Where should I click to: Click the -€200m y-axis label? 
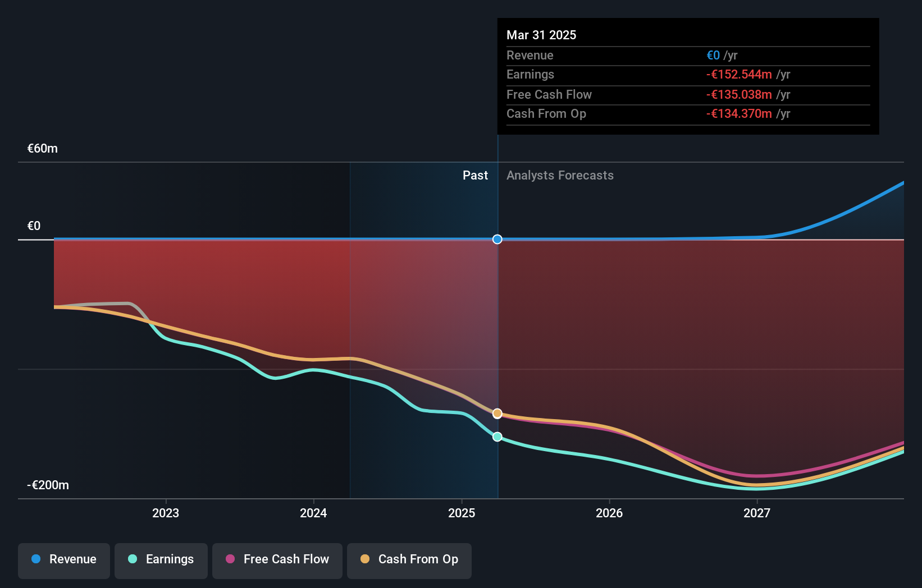(x=48, y=485)
